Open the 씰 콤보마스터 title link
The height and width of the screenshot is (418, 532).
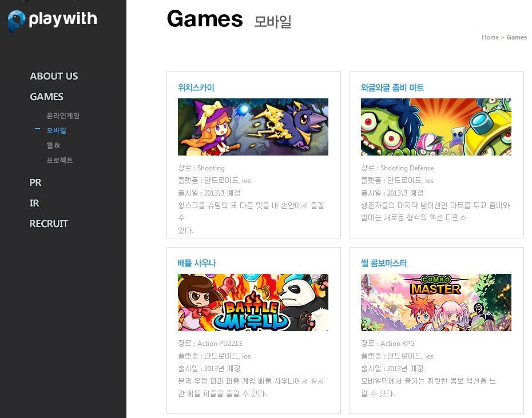pos(383,263)
